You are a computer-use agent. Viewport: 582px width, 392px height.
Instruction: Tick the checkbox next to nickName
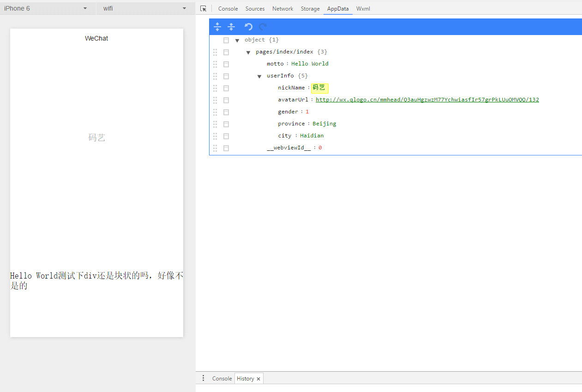[226, 88]
